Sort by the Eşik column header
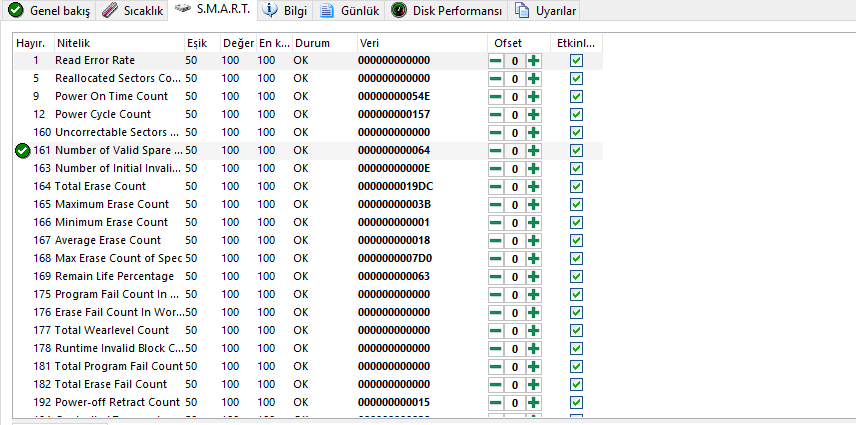 [202, 43]
